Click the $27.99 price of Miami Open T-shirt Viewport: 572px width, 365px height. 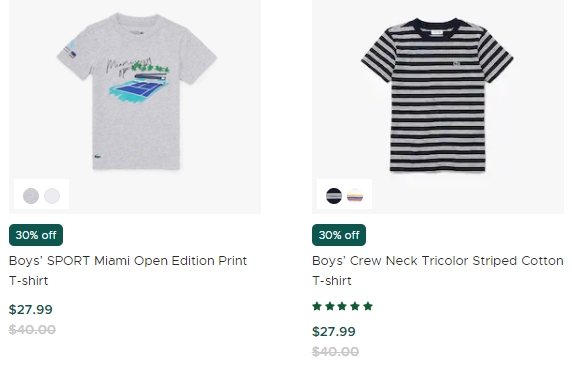[x=31, y=310]
